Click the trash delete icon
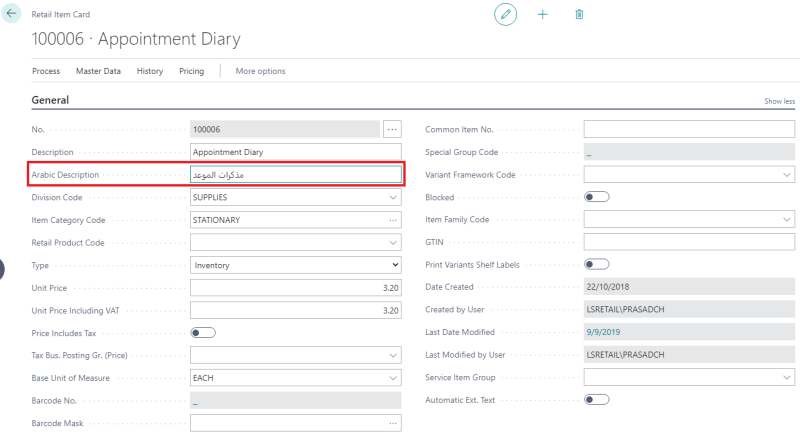The image size is (800, 444). [x=579, y=14]
